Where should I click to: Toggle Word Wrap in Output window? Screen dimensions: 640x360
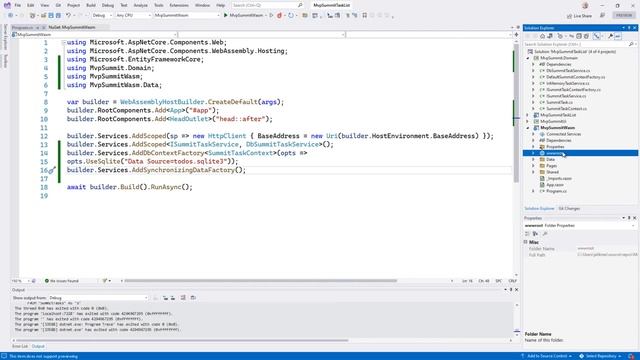coord(193,298)
